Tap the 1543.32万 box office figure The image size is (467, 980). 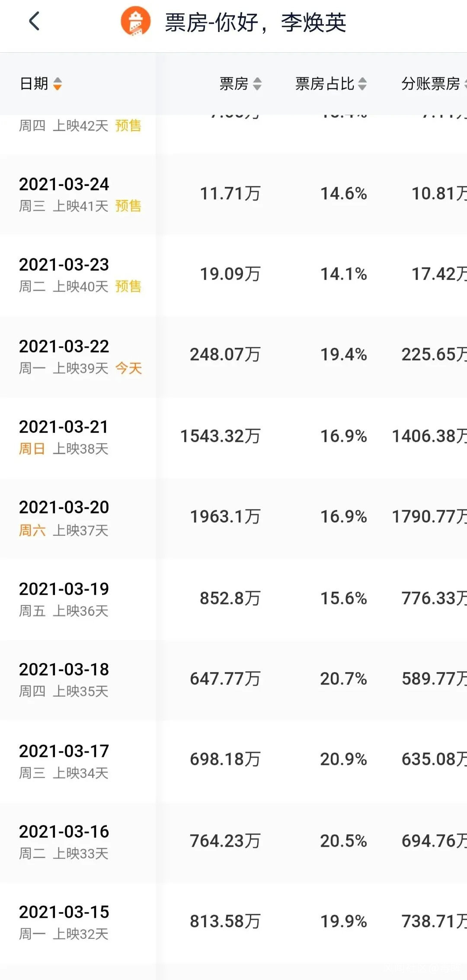pos(220,436)
